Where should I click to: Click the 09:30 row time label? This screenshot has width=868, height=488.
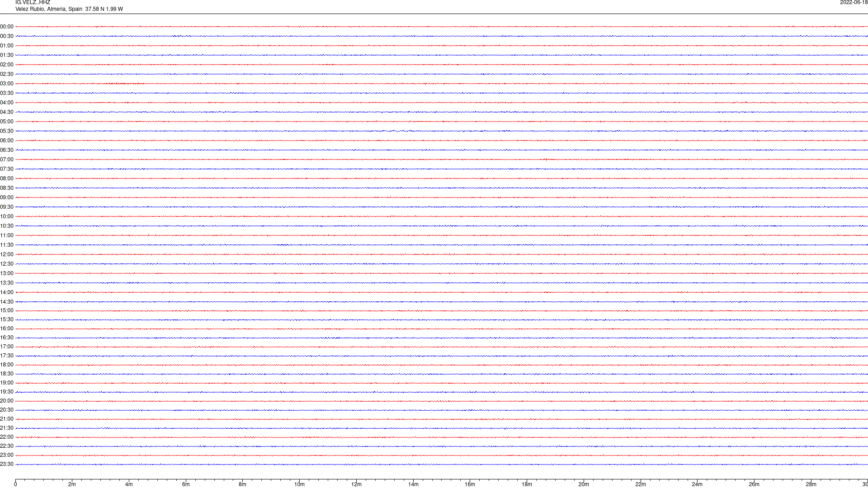pyautogui.click(x=7, y=207)
